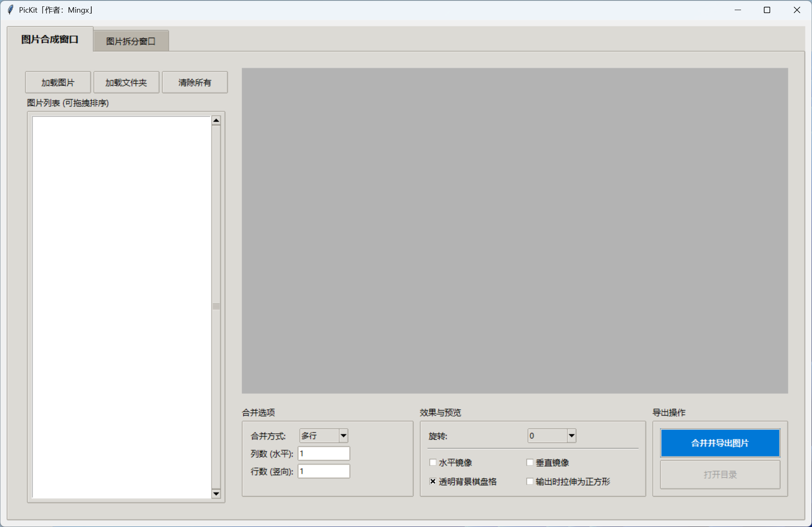The image size is (812, 527).
Task: Click the 清除所有 button
Action: pos(195,82)
